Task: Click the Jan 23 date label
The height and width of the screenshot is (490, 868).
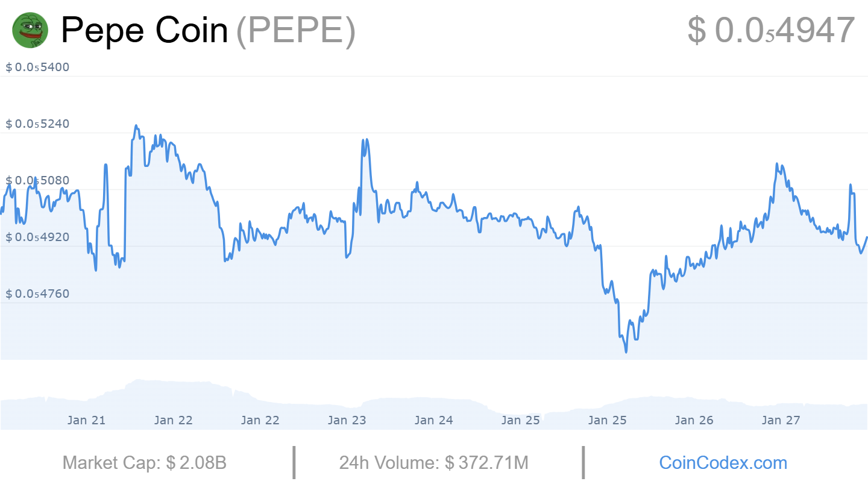Action: pos(347,420)
